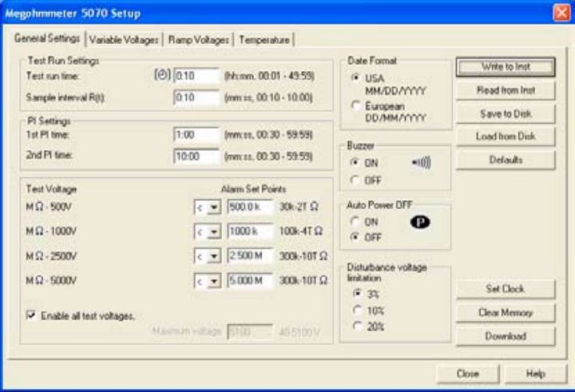This screenshot has width=575, height=392.
Task: Choose 20% disturbance voltage limitation
Action: point(357,326)
